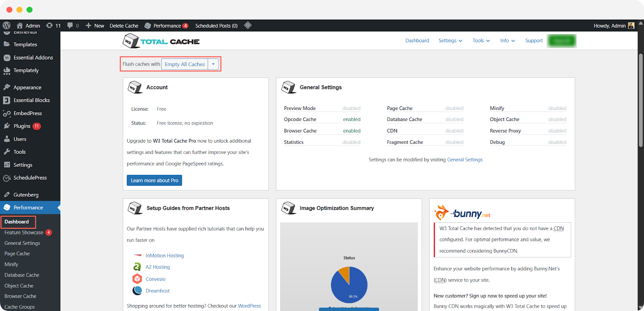This screenshot has height=311, width=644.
Task: Click the "Free license, no expiration" status text
Action: click(x=185, y=123)
